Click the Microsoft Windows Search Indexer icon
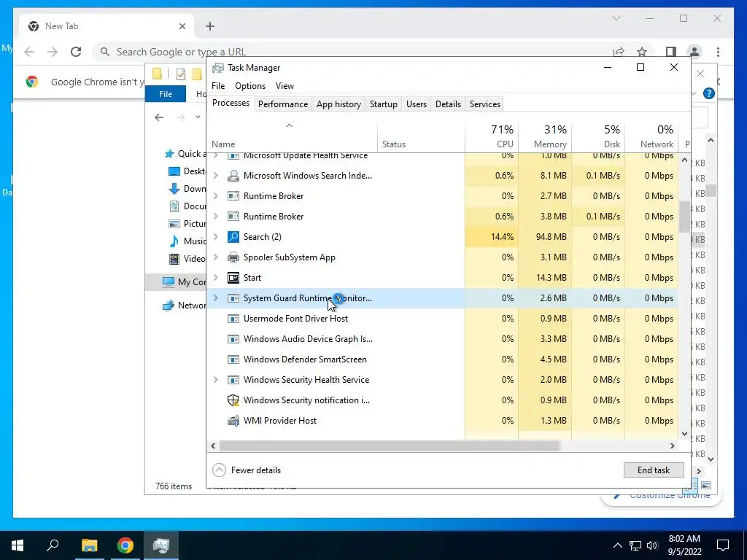Screen dimensions: 747x560 [x=233, y=176]
